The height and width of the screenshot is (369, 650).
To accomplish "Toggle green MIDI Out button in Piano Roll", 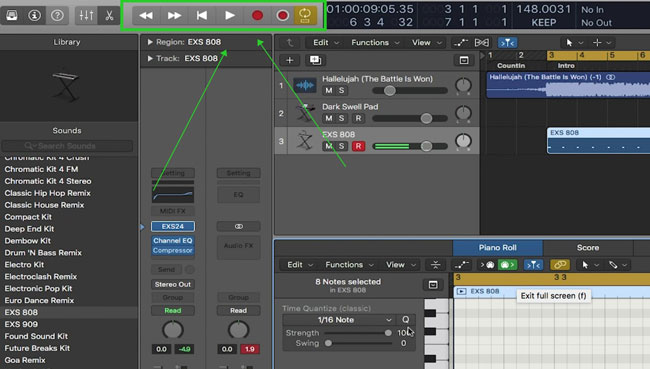I will tap(507, 265).
